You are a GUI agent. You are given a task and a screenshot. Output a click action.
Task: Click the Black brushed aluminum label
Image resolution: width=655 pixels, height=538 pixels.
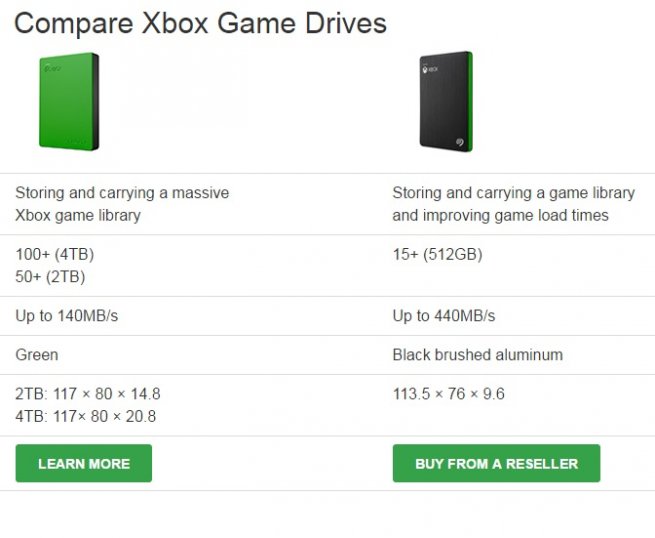[x=477, y=355]
